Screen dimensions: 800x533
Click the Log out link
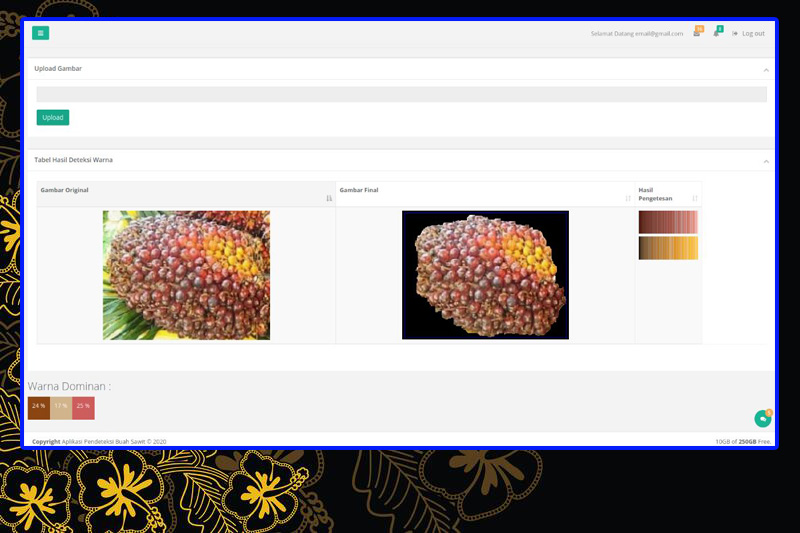(749, 33)
